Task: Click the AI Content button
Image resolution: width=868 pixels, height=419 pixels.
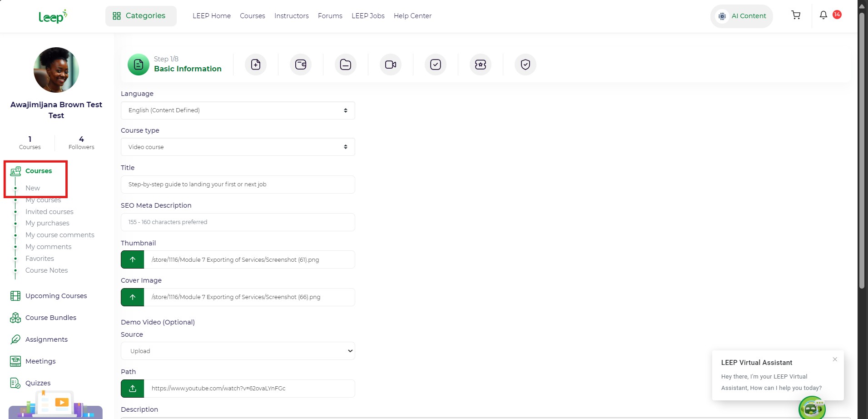Action: click(x=742, y=16)
